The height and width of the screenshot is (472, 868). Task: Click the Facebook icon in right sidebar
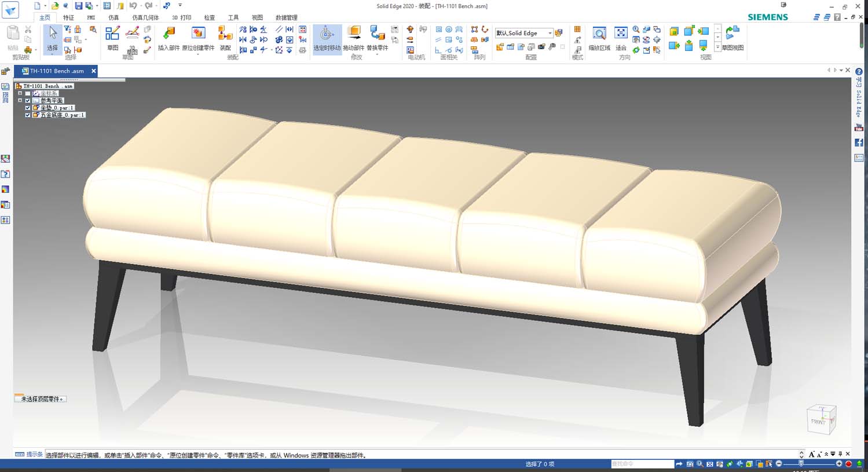pyautogui.click(x=859, y=142)
